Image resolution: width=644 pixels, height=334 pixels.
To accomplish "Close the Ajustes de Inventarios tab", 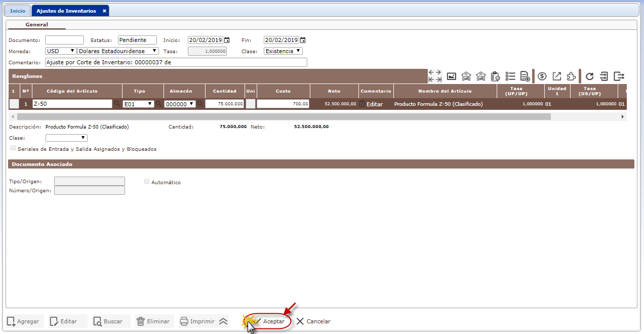I will [104, 11].
